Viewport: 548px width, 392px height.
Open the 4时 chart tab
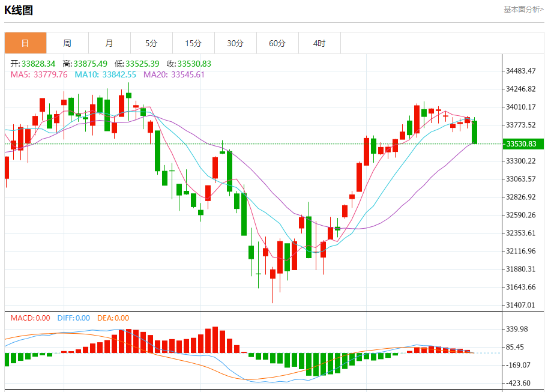(319, 43)
